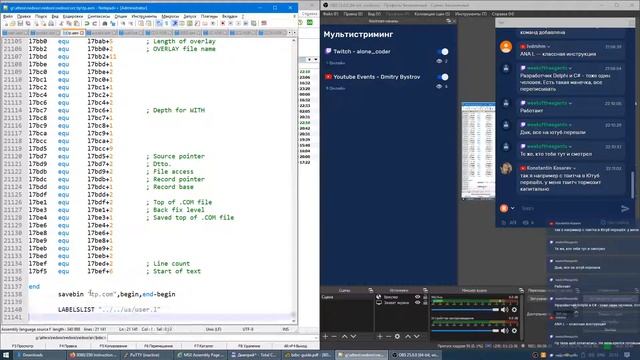Click the Undo arrow in Notepad++ toolbar
The width and height of the screenshot is (640, 360).
(87, 24)
